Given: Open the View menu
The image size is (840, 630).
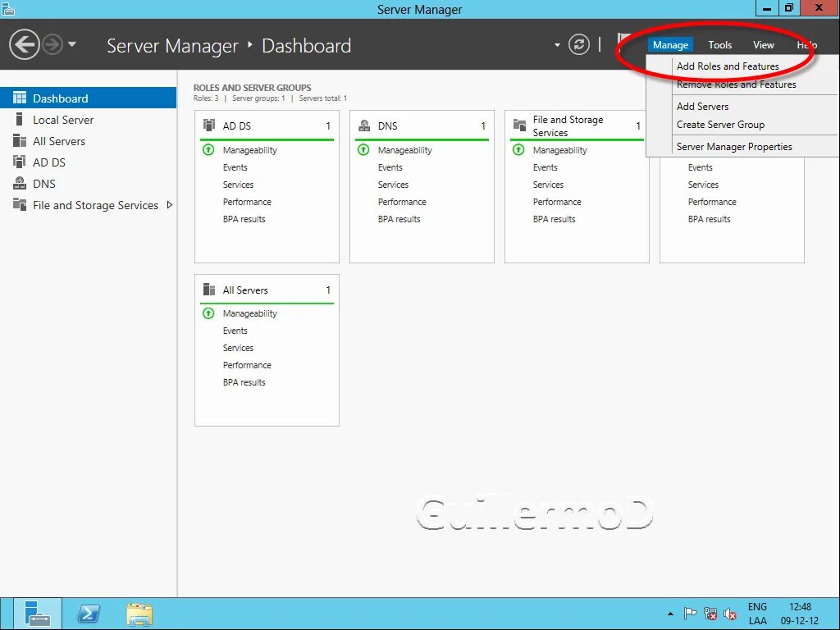Looking at the screenshot, I should pyautogui.click(x=764, y=45).
